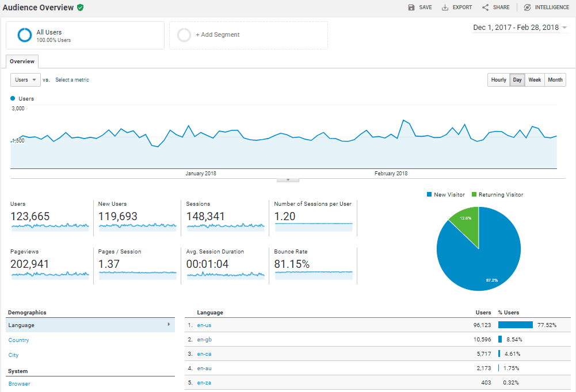576x392 pixels.
Task: Open the Users metric dropdown
Action: 25,80
